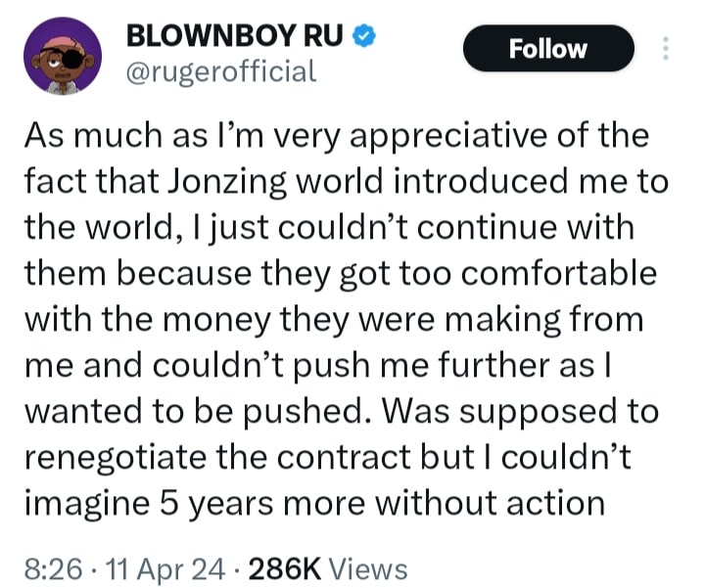Click the Follow button
Image resolution: width=705 pixels, height=588 pixels.
pyautogui.click(x=548, y=48)
